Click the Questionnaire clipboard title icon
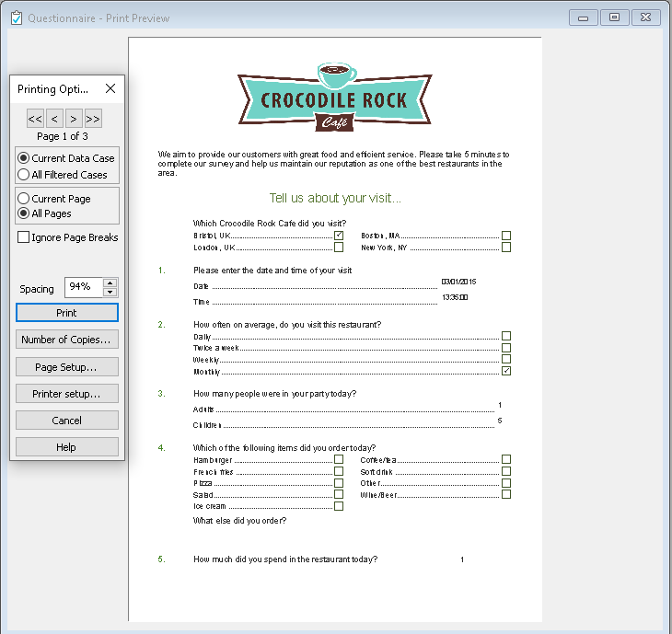Screen dimensions: 672x634 point(17,18)
